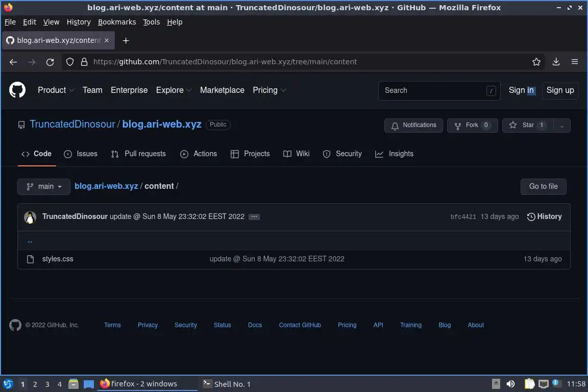Open the clipboard manager tray icon
Viewport: 588px width, 392px height.
529,384
